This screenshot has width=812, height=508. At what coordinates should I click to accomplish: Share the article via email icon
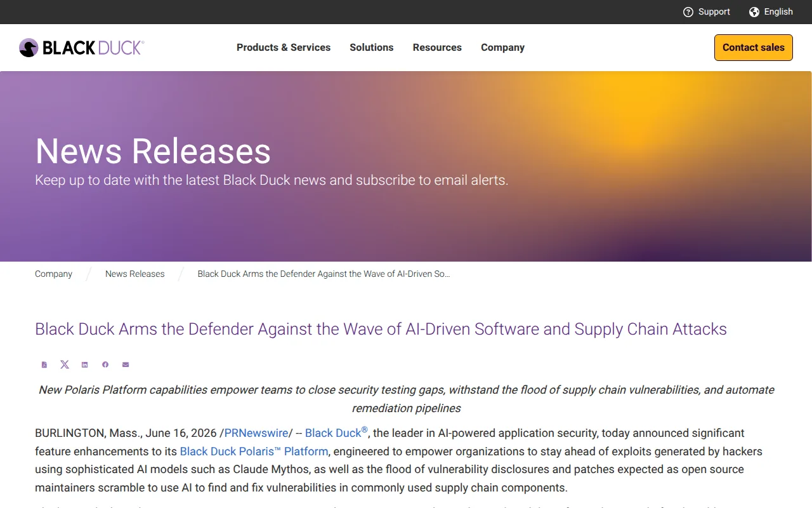point(126,364)
